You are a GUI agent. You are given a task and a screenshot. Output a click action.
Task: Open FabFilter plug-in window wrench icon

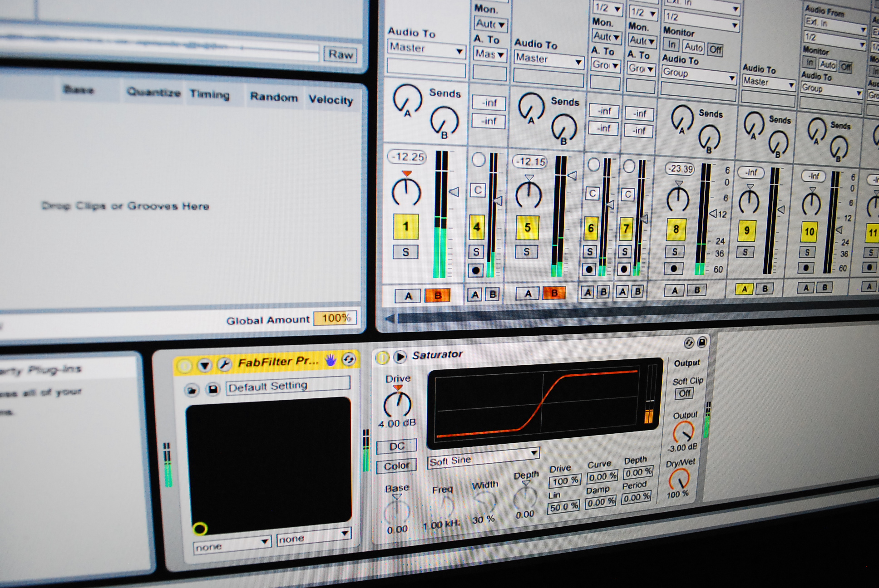click(224, 364)
